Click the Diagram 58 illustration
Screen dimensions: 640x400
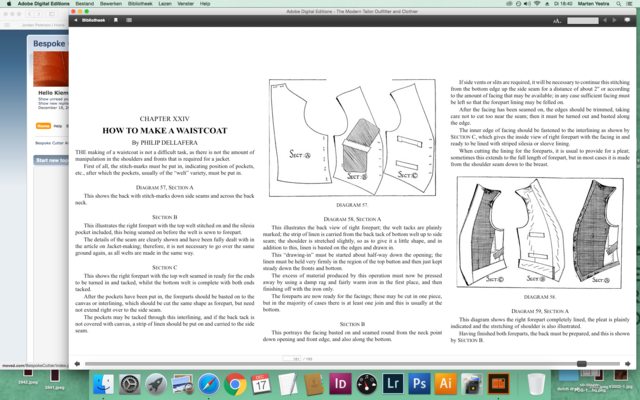pos(540,232)
